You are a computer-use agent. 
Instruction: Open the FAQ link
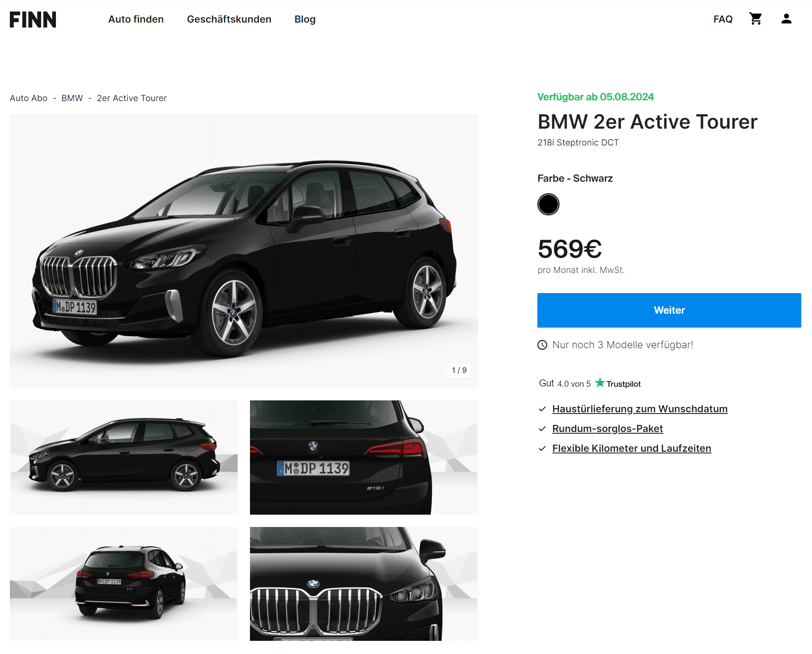[723, 19]
